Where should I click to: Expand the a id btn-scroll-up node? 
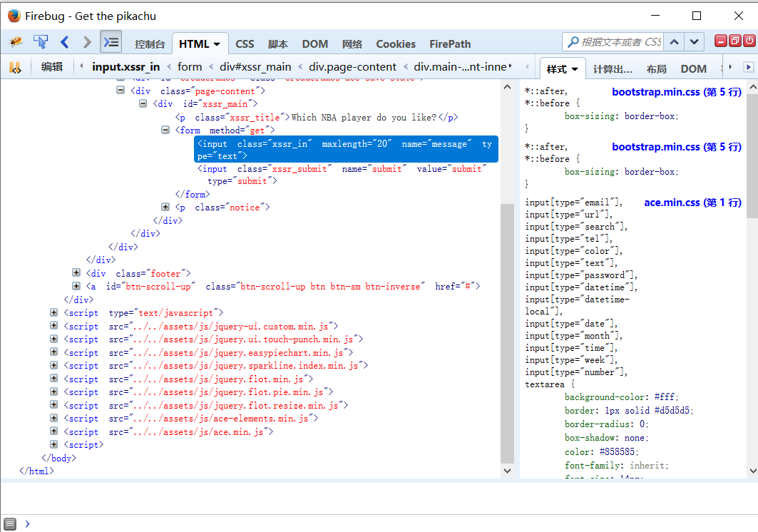pos(76,286)
